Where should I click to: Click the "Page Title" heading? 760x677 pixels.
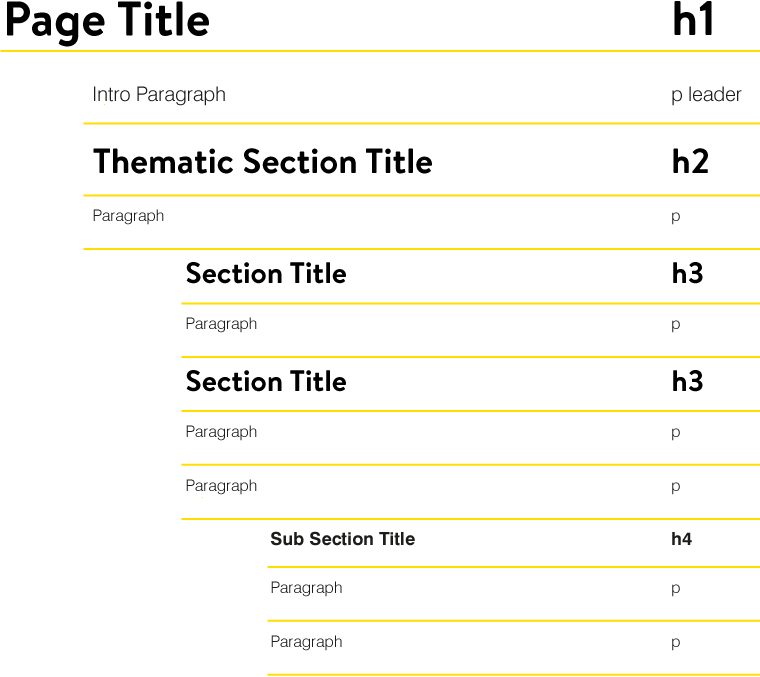(x=106, y=21)
